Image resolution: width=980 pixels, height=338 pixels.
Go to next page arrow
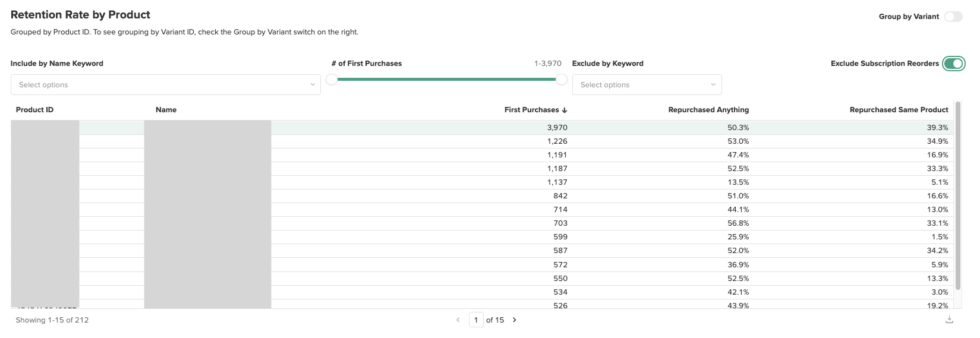coord(515,320)
